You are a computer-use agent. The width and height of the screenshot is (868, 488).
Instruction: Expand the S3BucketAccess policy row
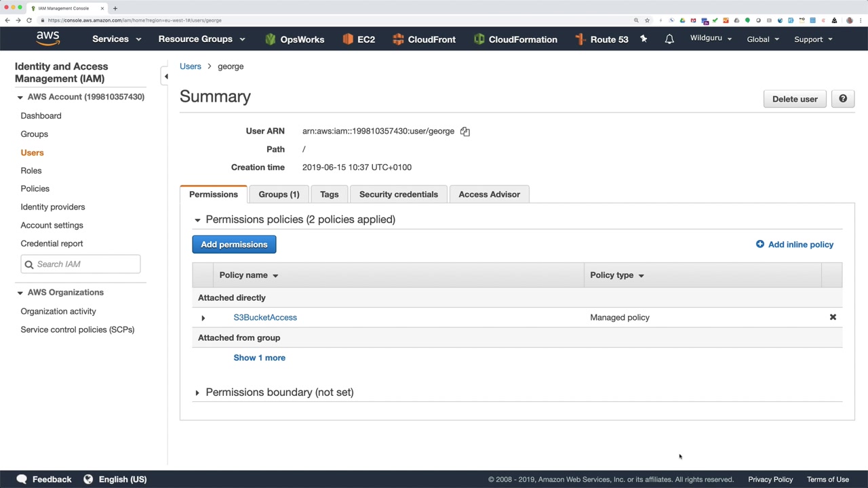pyautogui.click(x=203, y=318)
